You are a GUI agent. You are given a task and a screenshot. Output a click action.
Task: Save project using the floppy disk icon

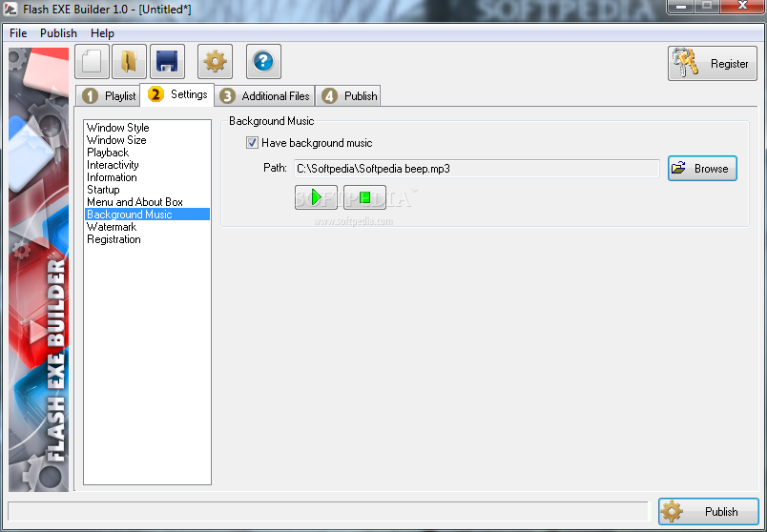(167, 62)
